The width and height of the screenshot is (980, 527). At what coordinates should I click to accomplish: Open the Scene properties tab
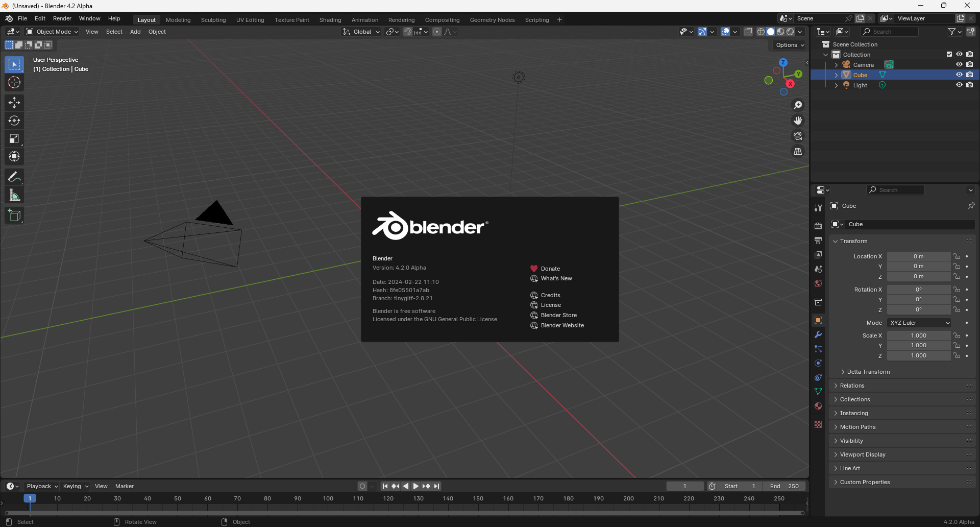point(818,269)
